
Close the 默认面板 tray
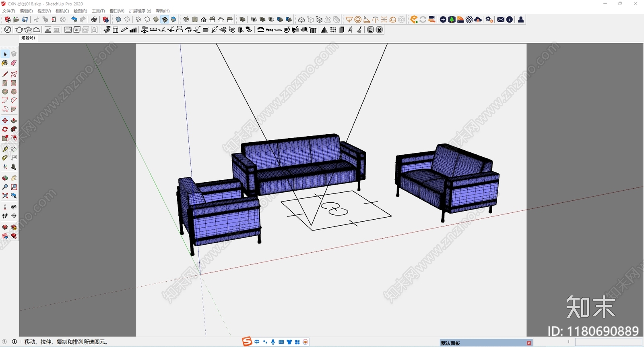click(529, 343)
